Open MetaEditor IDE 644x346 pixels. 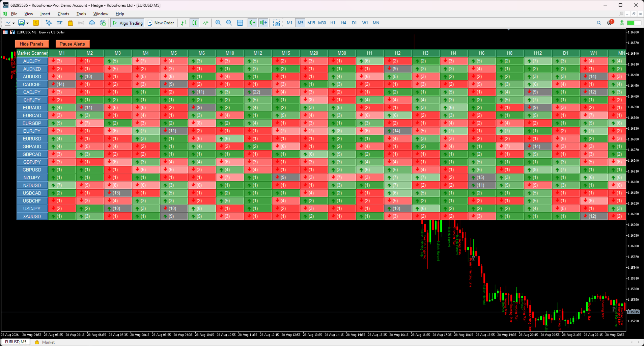tap(59, 23)
